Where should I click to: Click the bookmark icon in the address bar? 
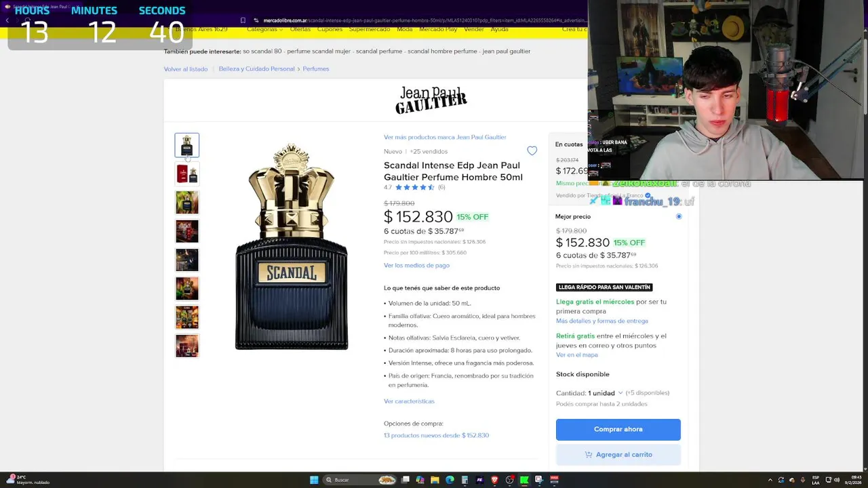pos(243,20)
